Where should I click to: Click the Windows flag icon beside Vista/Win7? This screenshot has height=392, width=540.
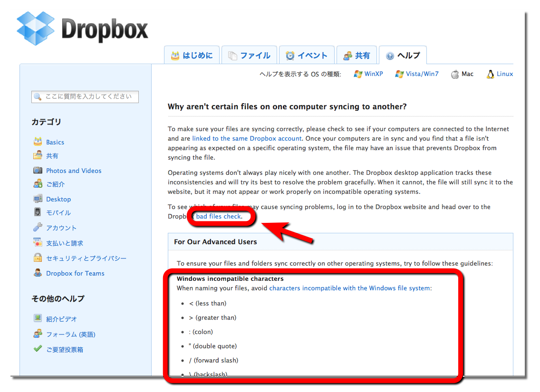click(399, 74)
